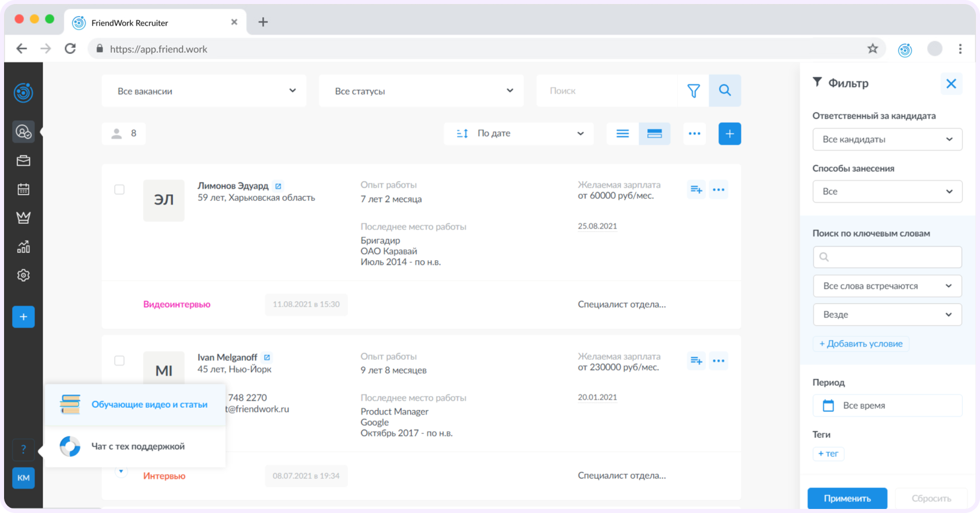Close the FriendWork Recruiter tab
Screen dimensions: 980x513
(234, 22)
